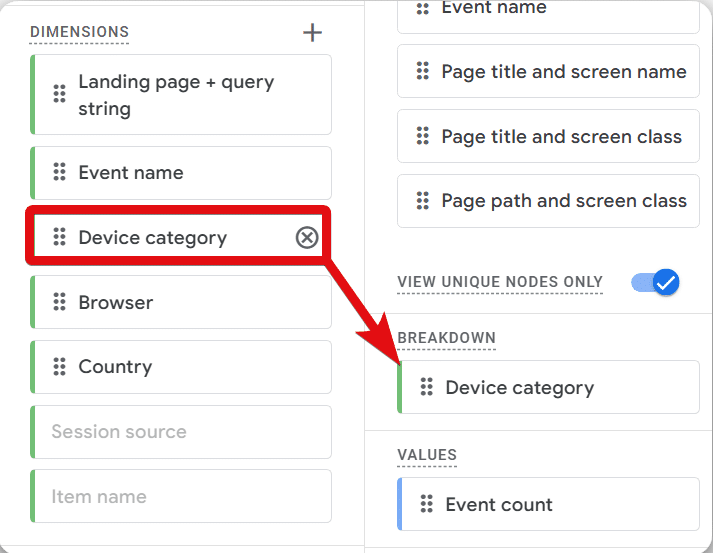This screenshot has height=553, width=713.
Task: Click the VALUES section heading
Action: (427, 455)
